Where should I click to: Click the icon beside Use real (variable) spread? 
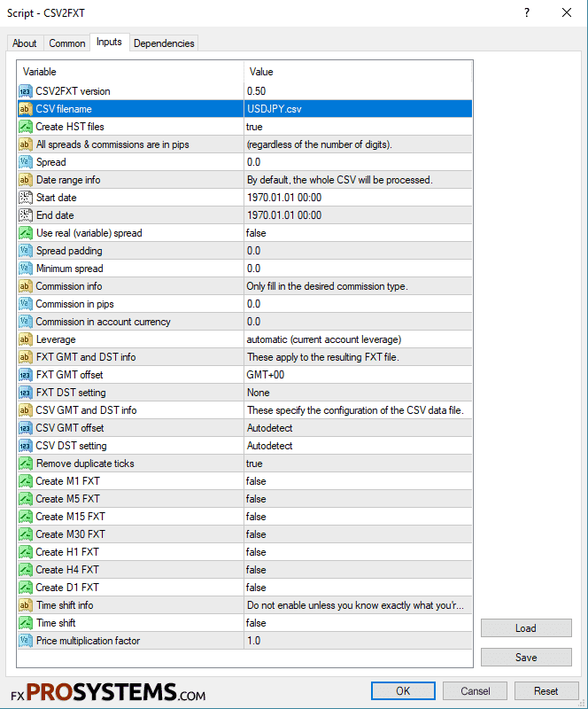(26, 233)
